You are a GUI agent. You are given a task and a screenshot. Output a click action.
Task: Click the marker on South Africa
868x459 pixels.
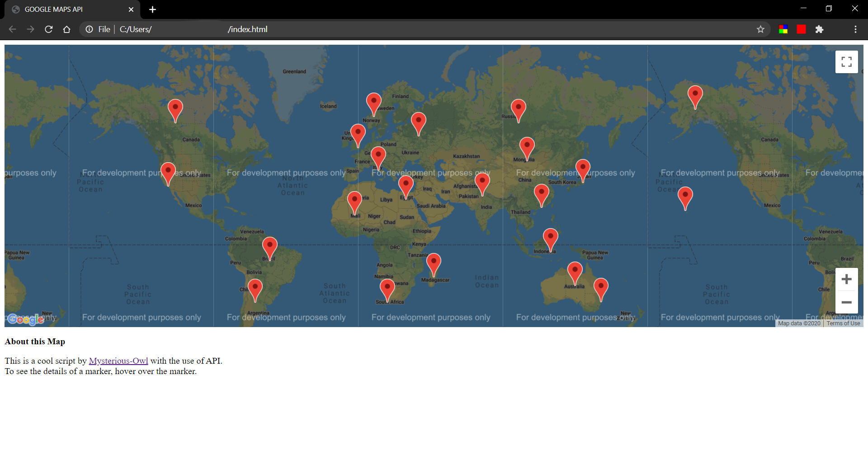(x=387, y=290)
